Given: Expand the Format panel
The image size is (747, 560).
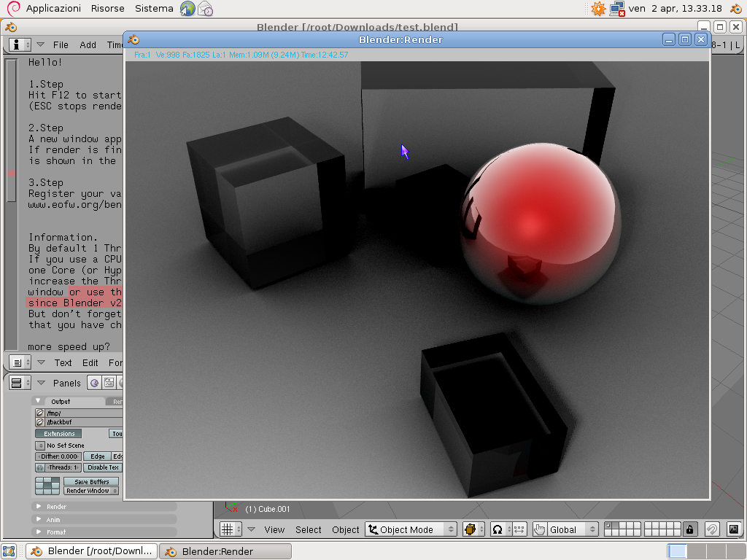Looking at the screenshot, I should (x=39, y=532).
